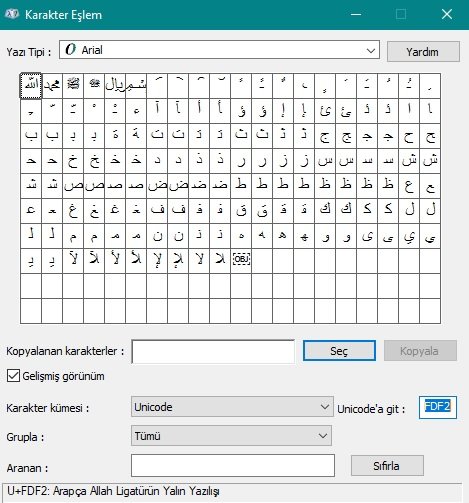This screenshot has width=469, height=503.
Task: Select the Rial sign (ريال) character cell
Action: (x=115, y=86)
